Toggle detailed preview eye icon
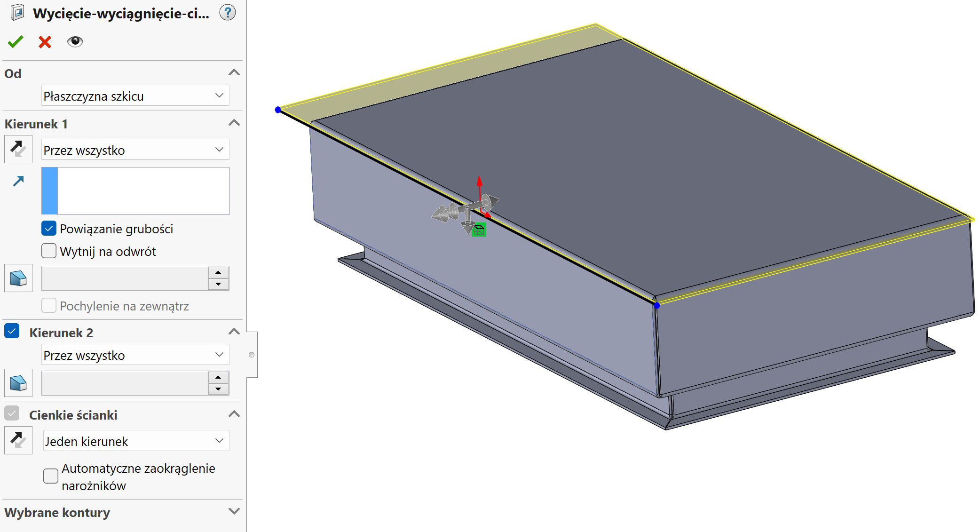The width and height of the screenshot is (980, 532). point(75,42)
